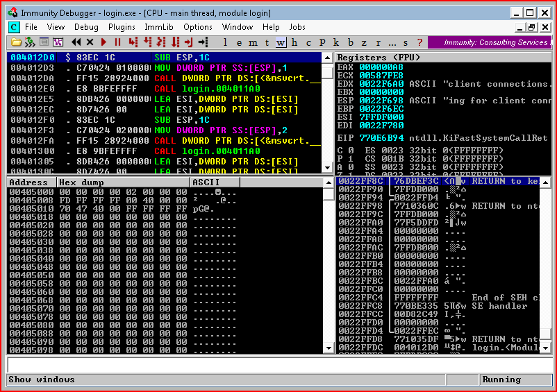Click the Python/PyCommands snake icon

pos(30,42)
